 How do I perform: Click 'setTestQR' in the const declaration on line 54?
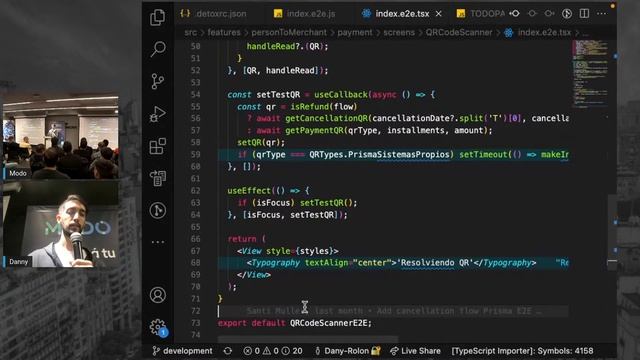coord(278,95)
